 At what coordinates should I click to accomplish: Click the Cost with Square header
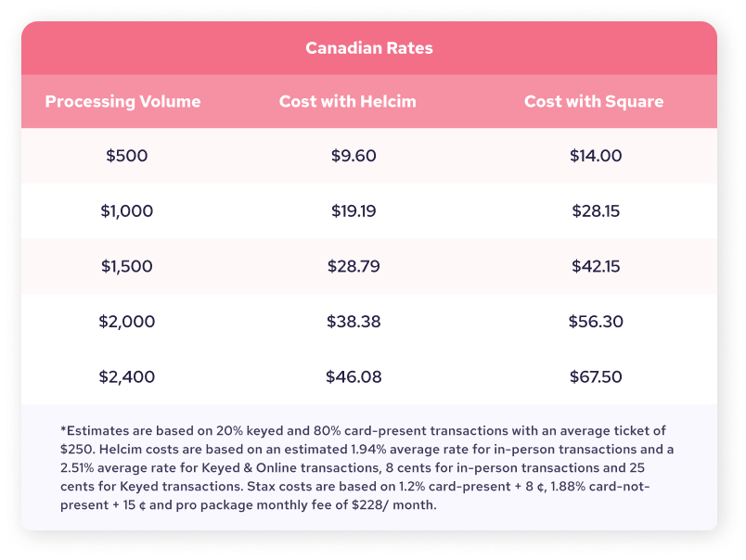[x=594, y=101]
